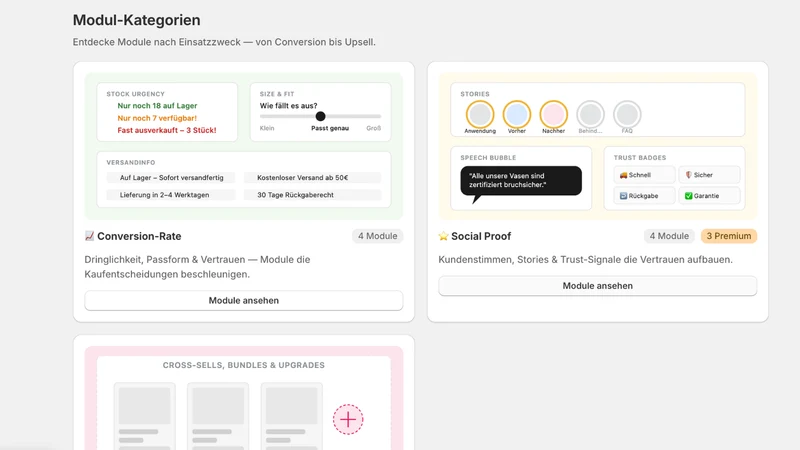Click the SPEECH BUBBLE label

click(x=488, y=158)
